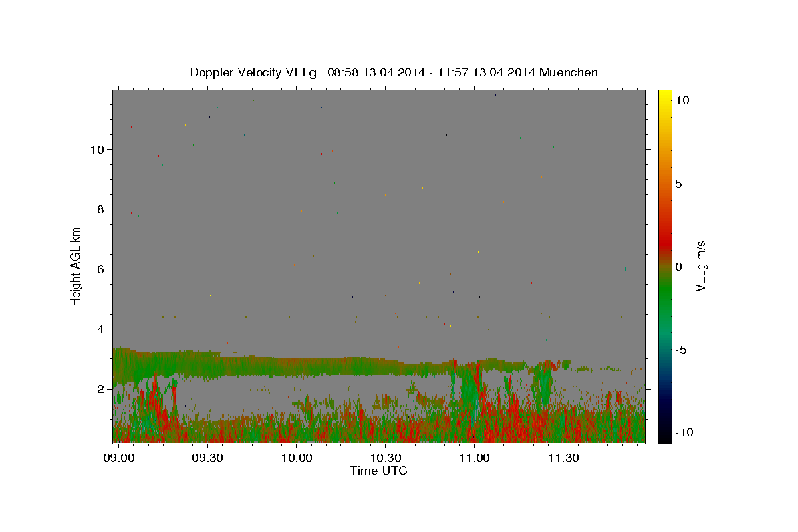Click the '10:00' time tick label
The width and height of the screenshot is (798, 532).
click(297, 458)
